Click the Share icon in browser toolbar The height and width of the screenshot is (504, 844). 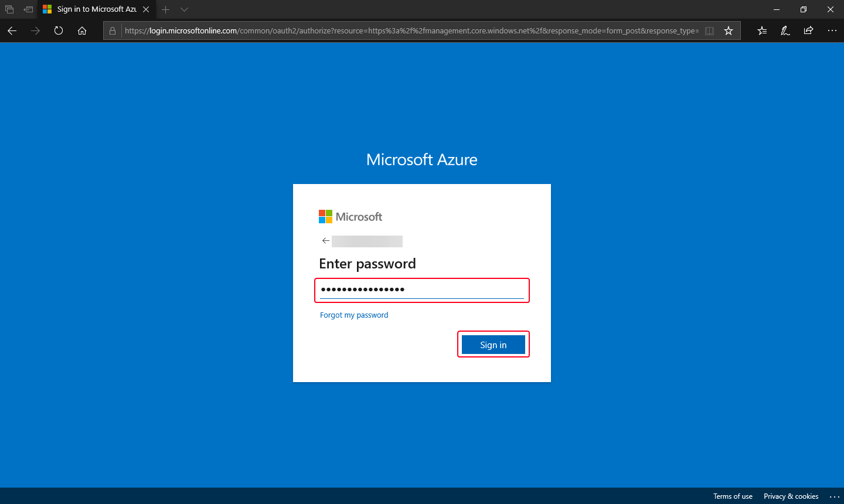(808, 30)
